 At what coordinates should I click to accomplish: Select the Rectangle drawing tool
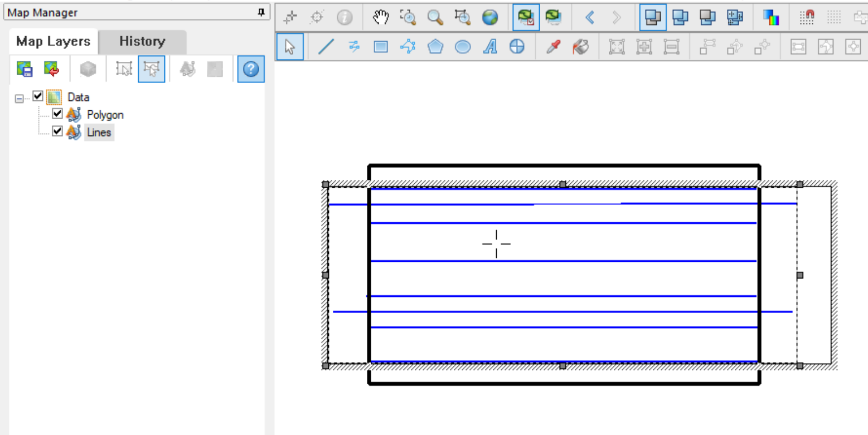click(381, 47)
